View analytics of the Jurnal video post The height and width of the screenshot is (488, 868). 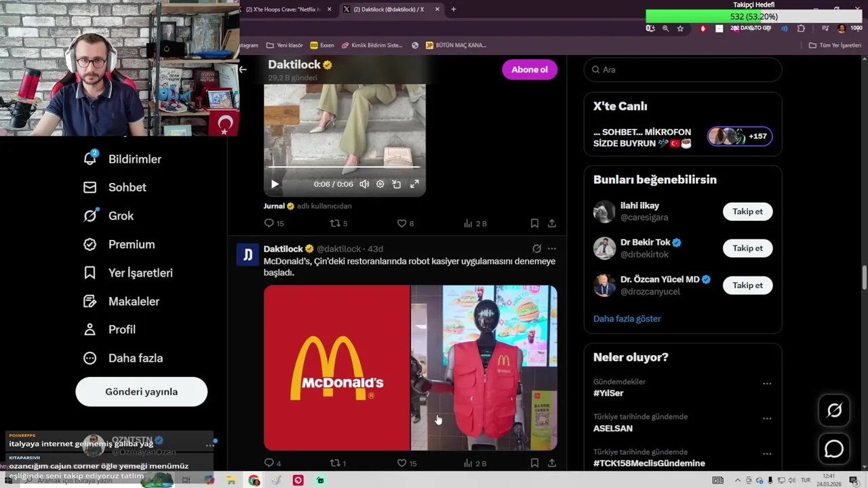point(475,223)
